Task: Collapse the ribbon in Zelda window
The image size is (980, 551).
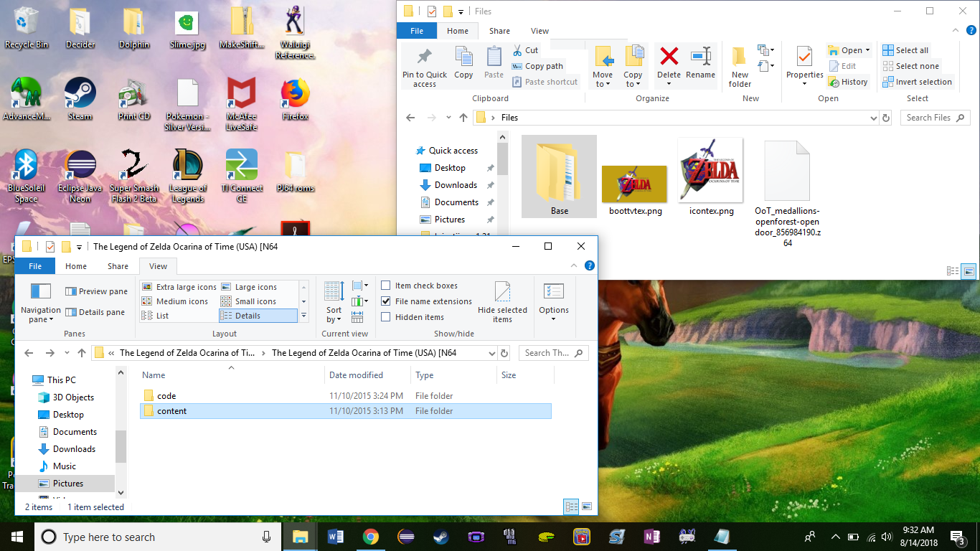Action: 575,265
